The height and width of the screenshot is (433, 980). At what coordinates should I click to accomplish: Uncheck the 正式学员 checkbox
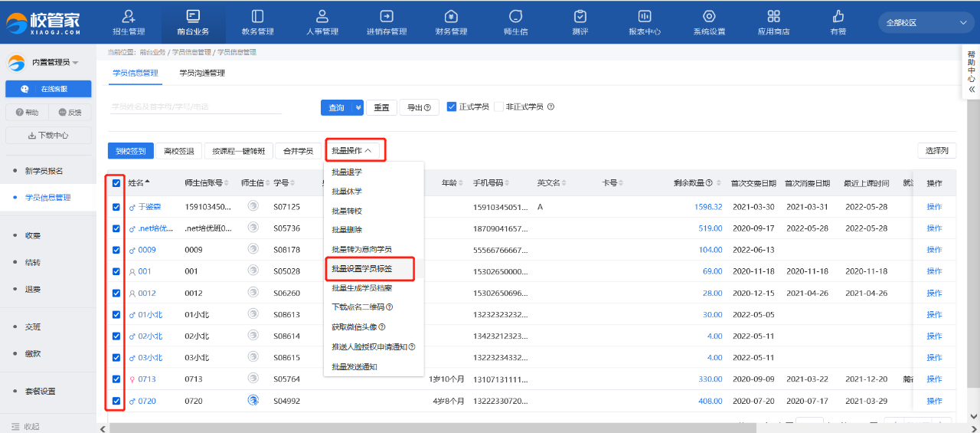452,107
